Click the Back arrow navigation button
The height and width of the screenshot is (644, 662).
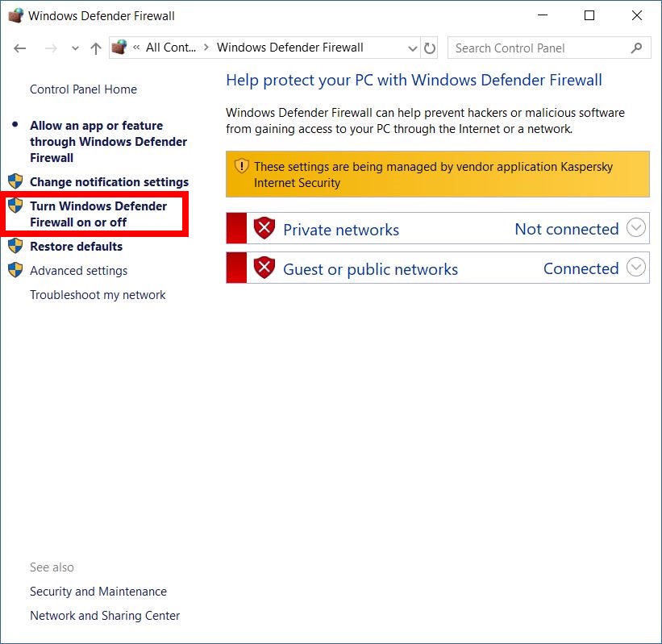point(20,48)
